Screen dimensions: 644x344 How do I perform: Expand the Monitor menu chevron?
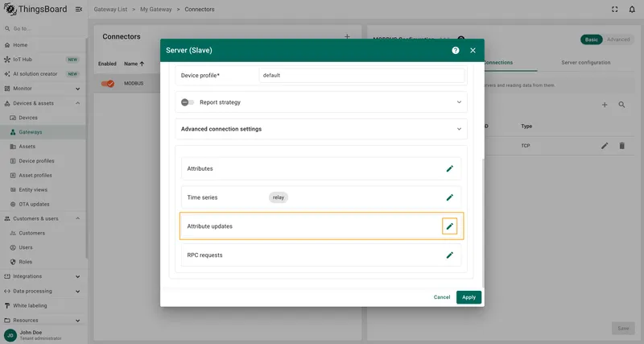[x=77, y=89]
